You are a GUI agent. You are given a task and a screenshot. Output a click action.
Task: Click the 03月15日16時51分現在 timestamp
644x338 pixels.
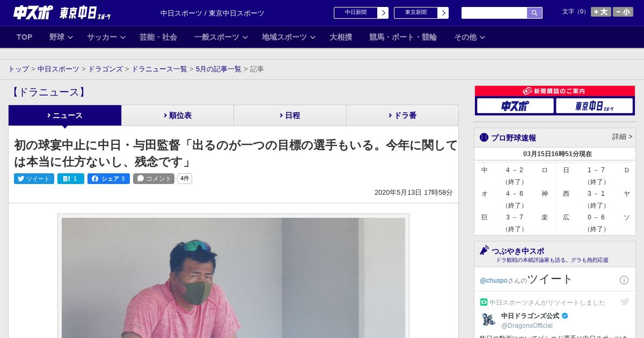coord(558,154)
